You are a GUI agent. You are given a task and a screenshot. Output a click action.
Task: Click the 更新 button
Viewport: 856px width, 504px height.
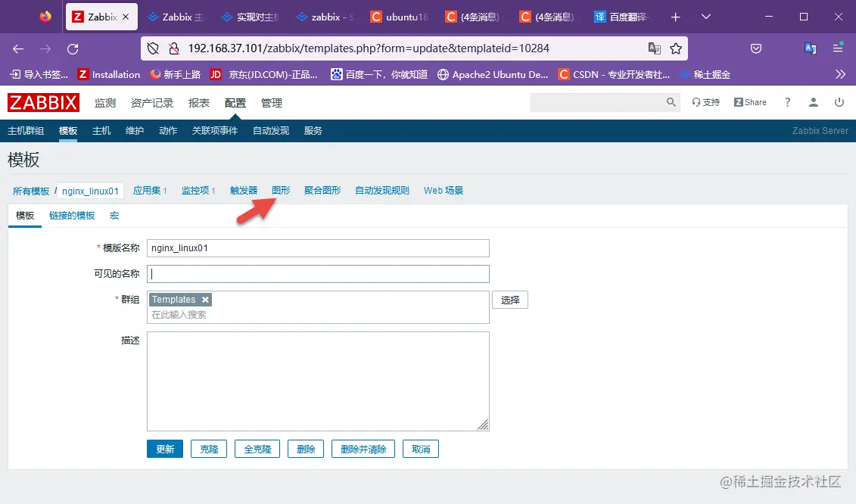click(x=164, y=448)
